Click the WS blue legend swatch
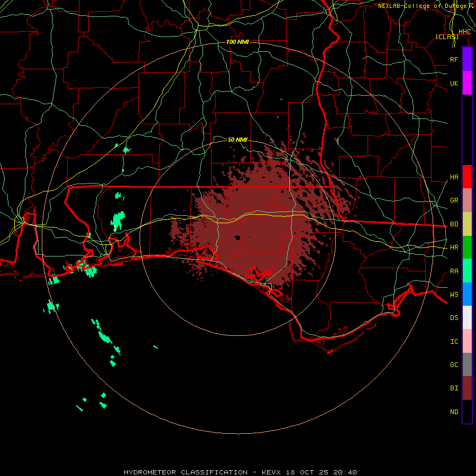The width and height of the screenshot is (476, 476). click(467, 294)
